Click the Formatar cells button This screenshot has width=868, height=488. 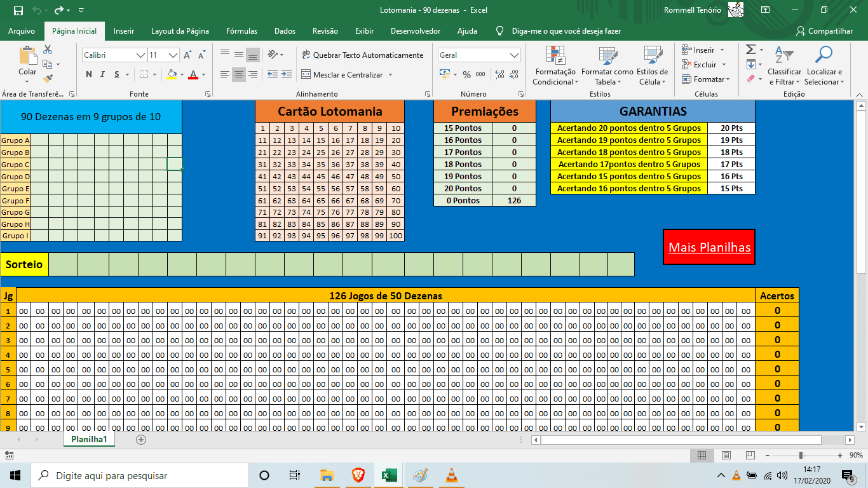705,79
